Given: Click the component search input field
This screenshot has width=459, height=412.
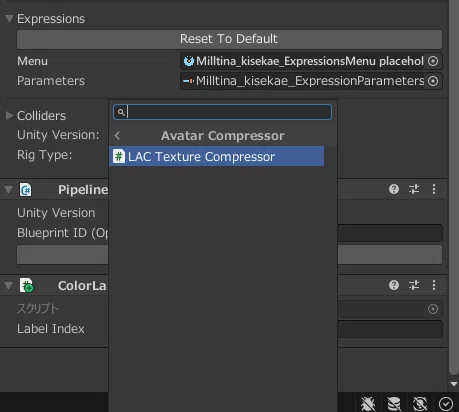Looking at the screenshot, I should pos(222,112).
